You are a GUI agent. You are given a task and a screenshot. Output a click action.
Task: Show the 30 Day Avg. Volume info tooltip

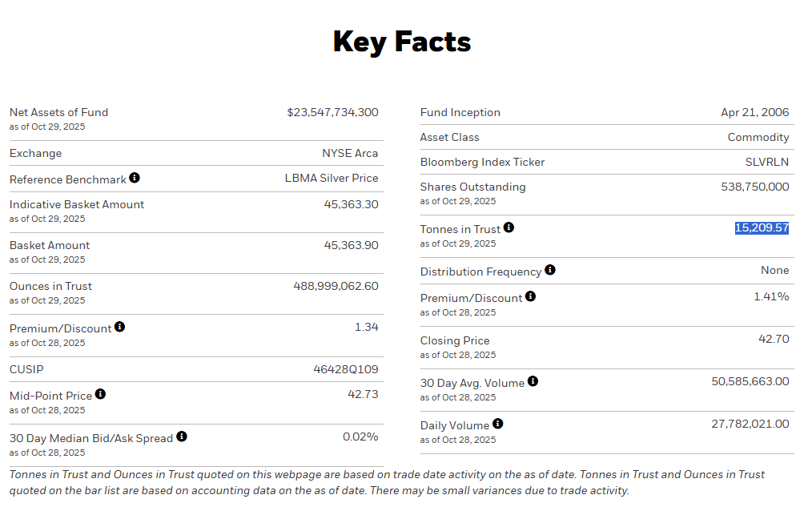tap(533, 381)
